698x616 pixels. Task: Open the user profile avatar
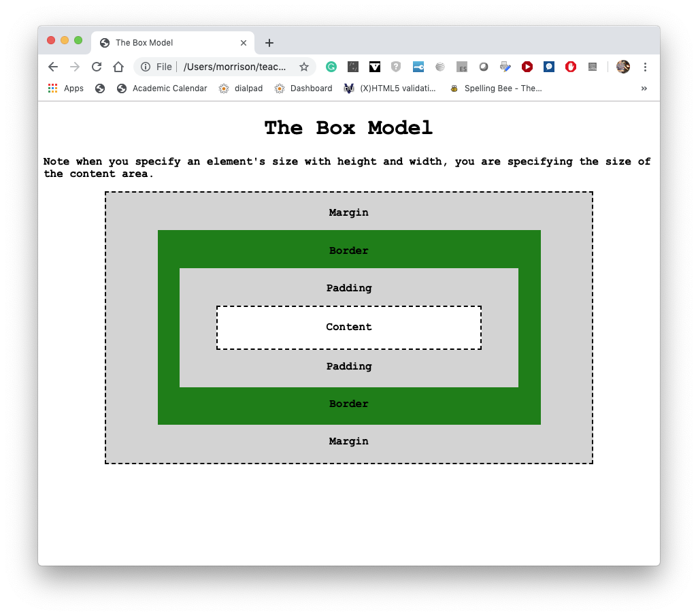click(623, 67)
